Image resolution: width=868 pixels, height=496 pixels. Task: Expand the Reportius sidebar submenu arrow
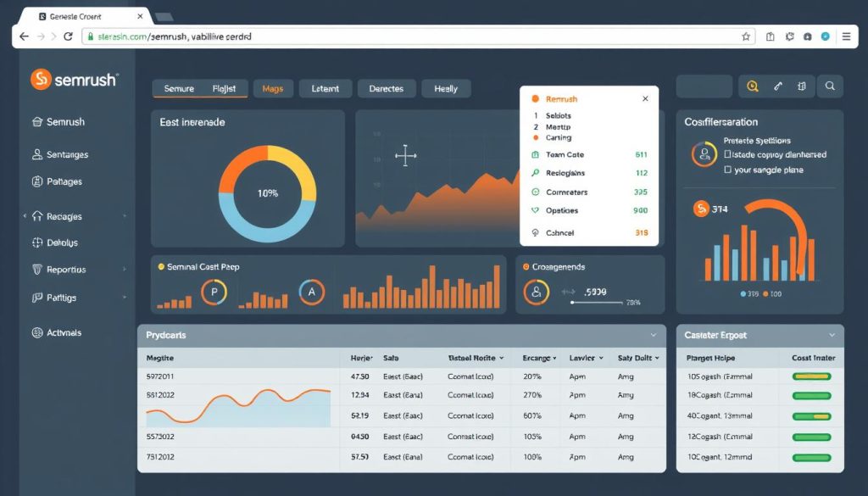click(125, 270)
